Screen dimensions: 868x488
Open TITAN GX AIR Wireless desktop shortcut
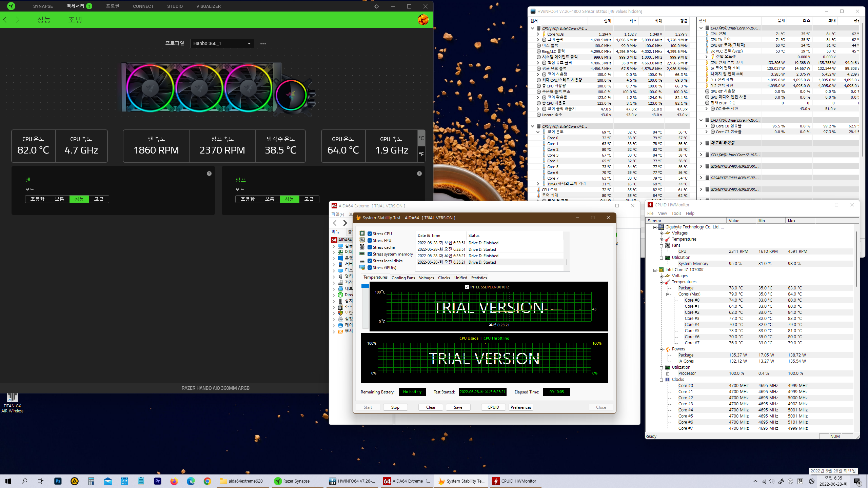pyautogui.click(x=12, y=403)
